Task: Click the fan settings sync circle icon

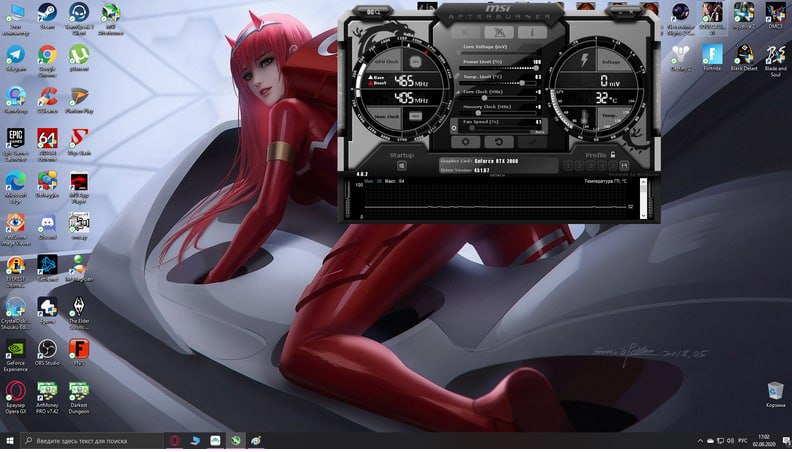Action: (x=454, y=128)
